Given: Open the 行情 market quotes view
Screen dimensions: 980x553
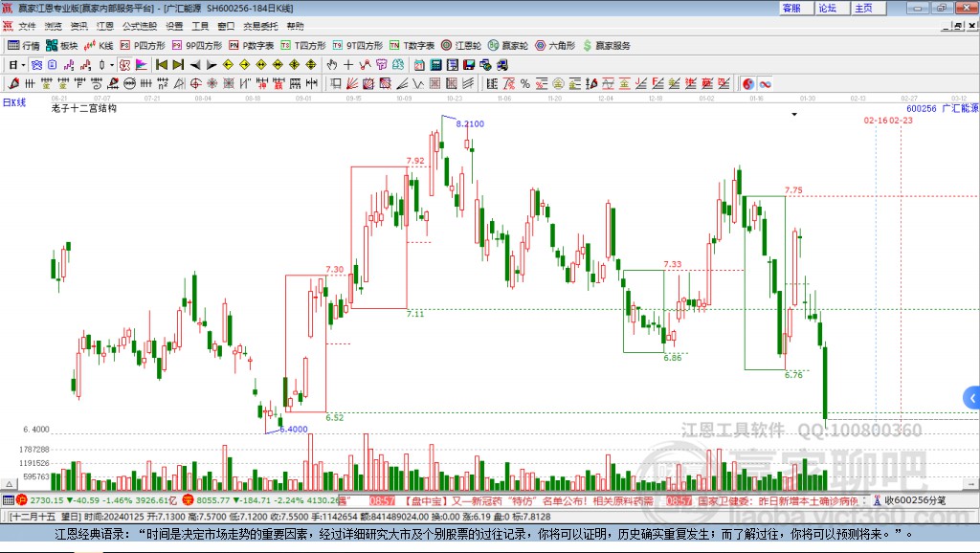Looking at the screenshot, I should click(x=24, y=46).
